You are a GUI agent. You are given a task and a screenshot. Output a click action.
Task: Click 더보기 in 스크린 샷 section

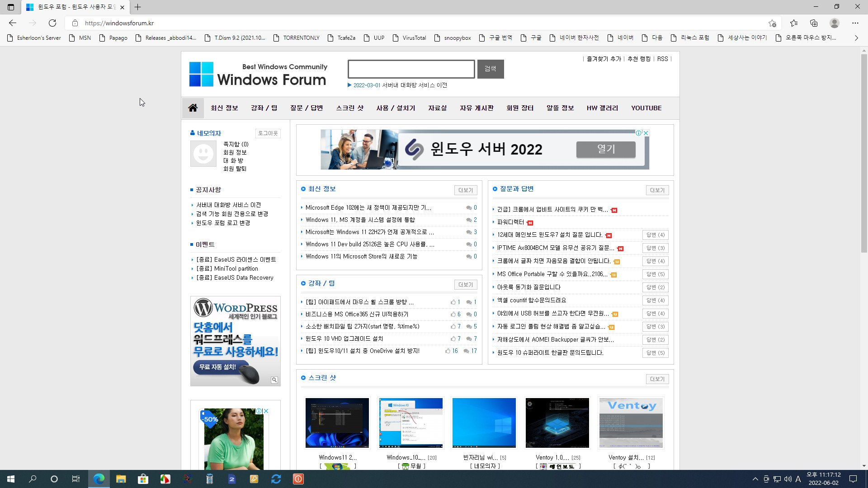point(657,379)
